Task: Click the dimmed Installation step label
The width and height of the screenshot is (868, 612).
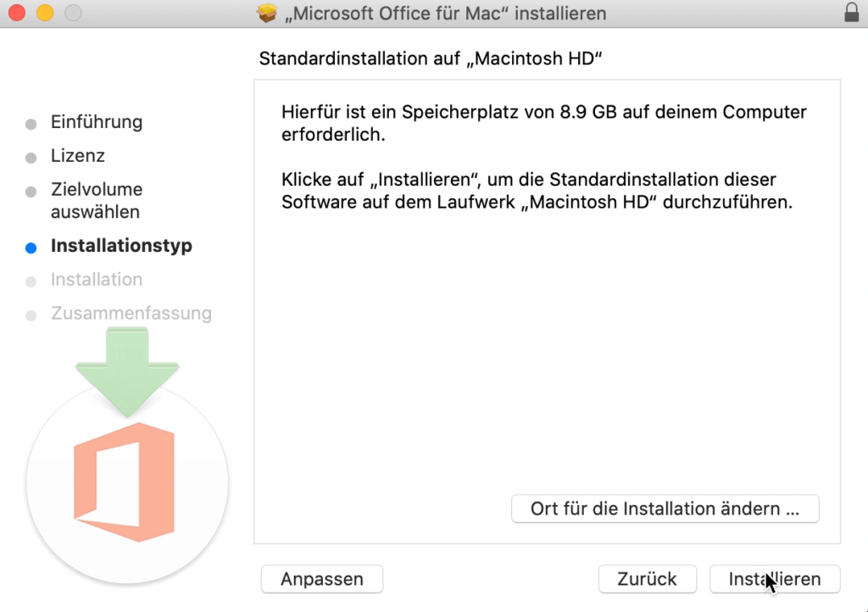Action: click(x=97, y=280)
